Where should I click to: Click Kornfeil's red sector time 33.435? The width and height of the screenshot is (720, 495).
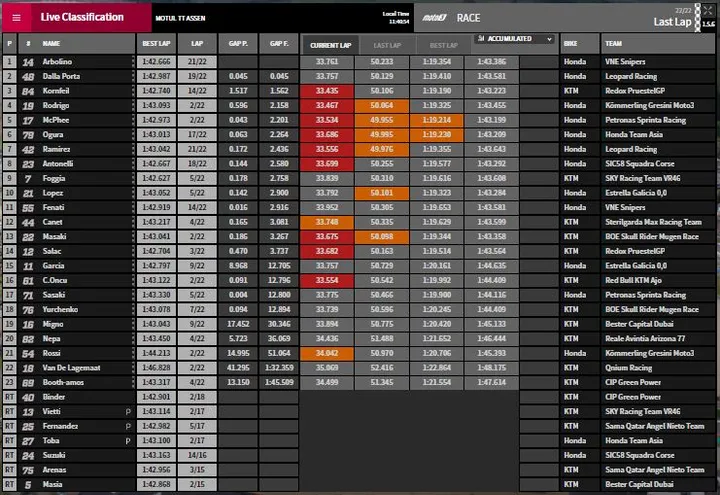pyautogui.click(x=327, y=91)
